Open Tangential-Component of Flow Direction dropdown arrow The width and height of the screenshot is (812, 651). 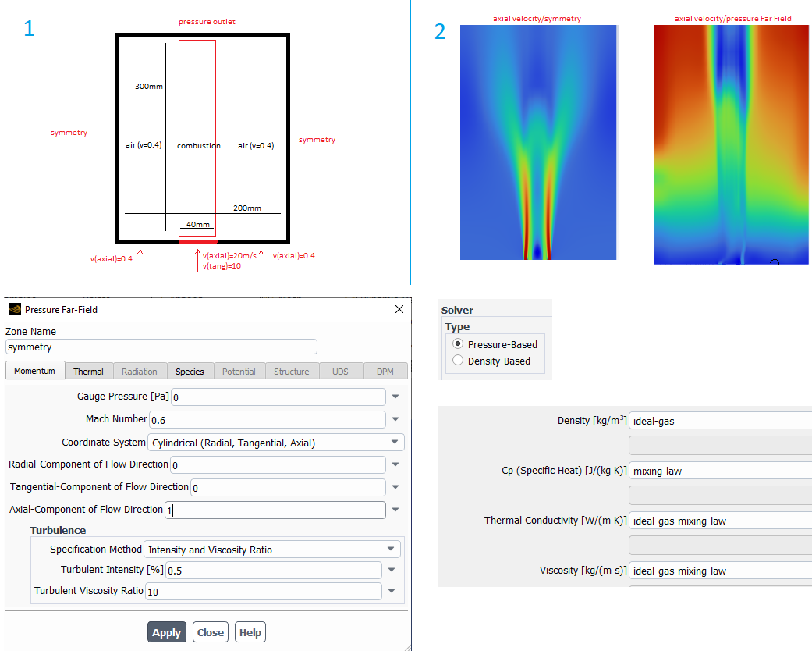395,487
